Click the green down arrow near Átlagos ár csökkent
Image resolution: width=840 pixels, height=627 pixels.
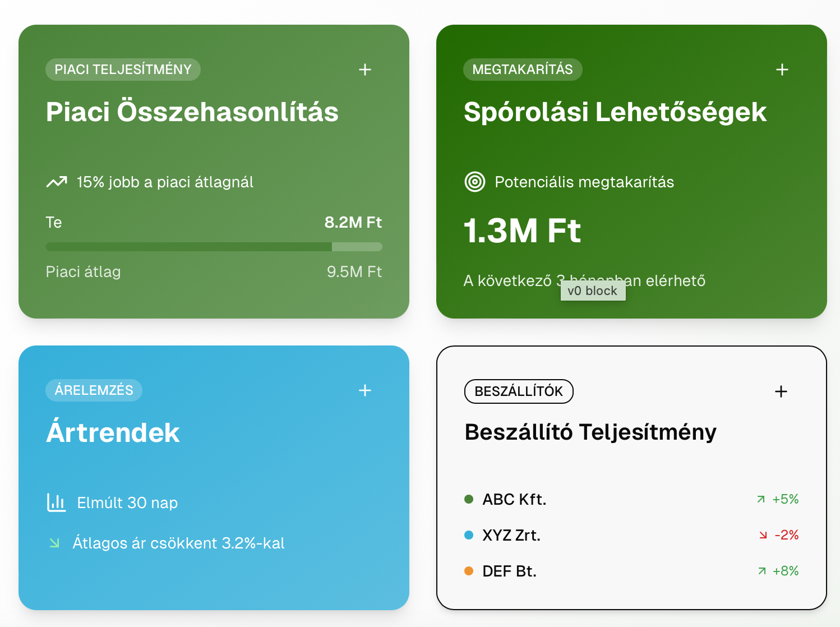[54, 543]
